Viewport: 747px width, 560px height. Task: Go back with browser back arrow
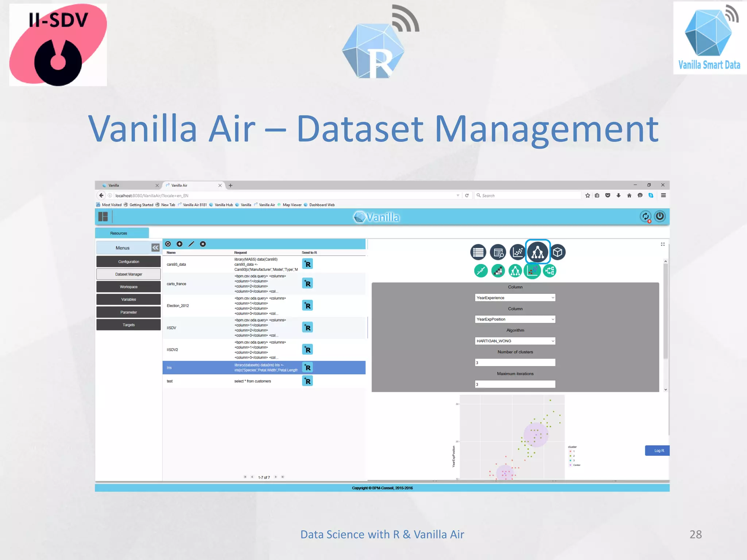101,195
